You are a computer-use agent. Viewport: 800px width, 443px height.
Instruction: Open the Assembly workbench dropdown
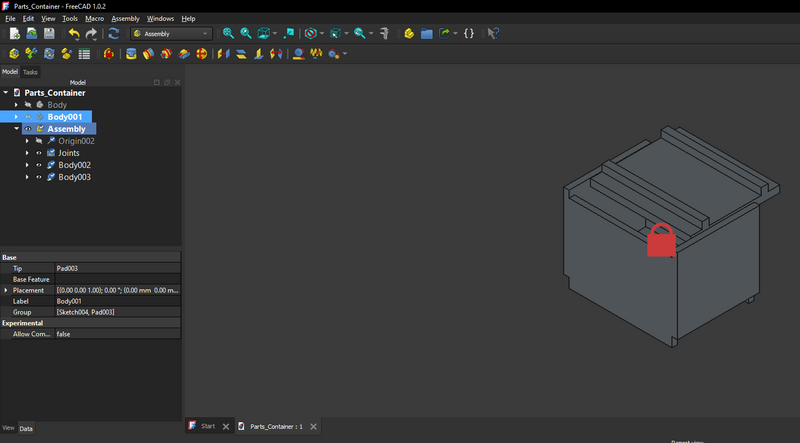pos(171,33)
